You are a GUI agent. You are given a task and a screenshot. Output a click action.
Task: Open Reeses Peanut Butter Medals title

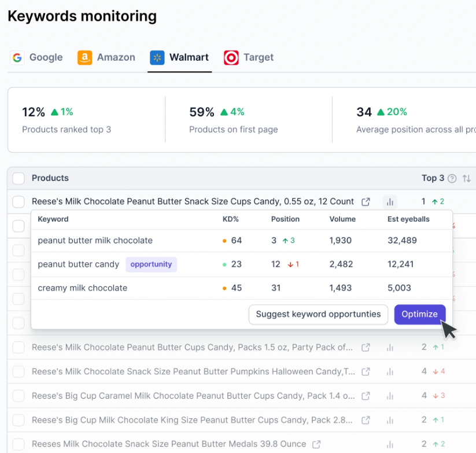tap(169, 444)
